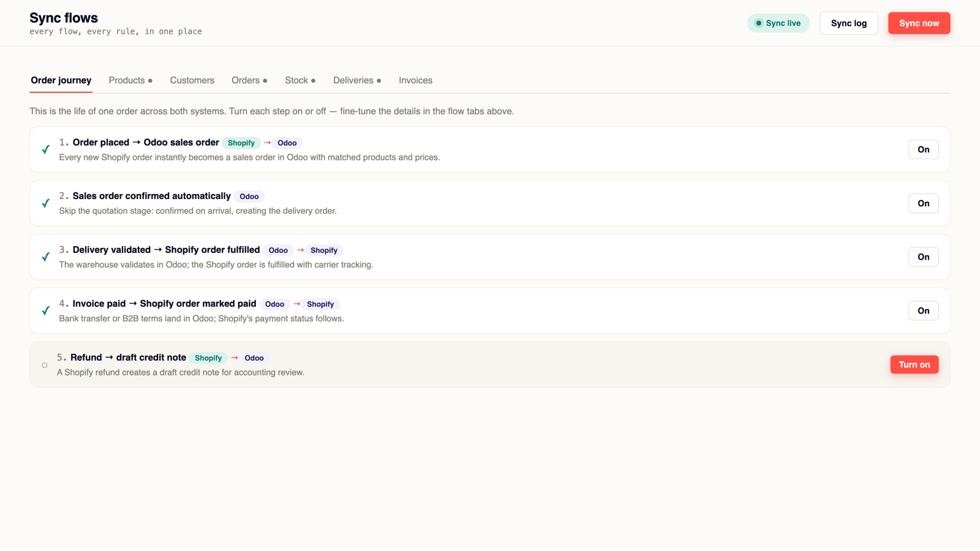Click the Sync live status pill
This screenshot has width=980, height=551.
click(778, 23)
